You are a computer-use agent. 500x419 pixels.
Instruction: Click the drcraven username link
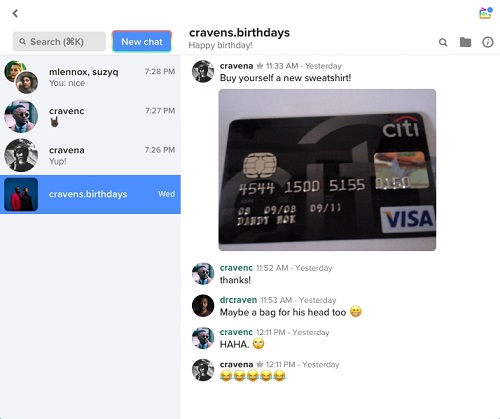tap(238, 300)
